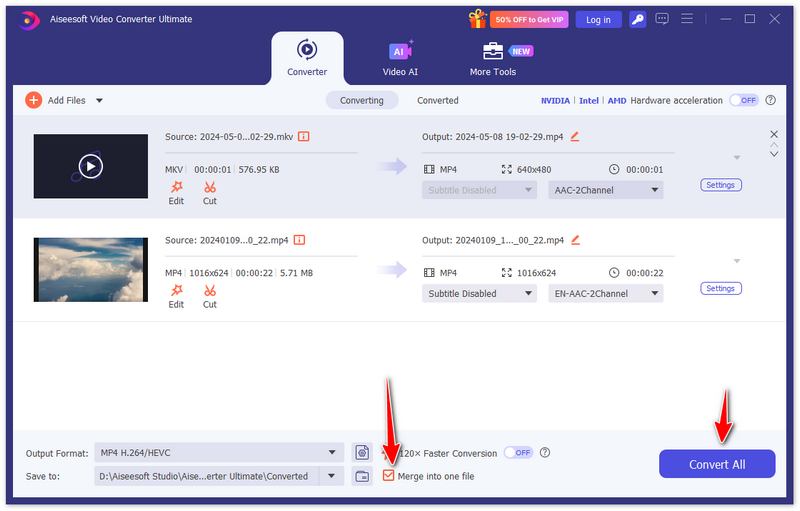Click Cut scissors icon for second video

(x=210, y=296)
